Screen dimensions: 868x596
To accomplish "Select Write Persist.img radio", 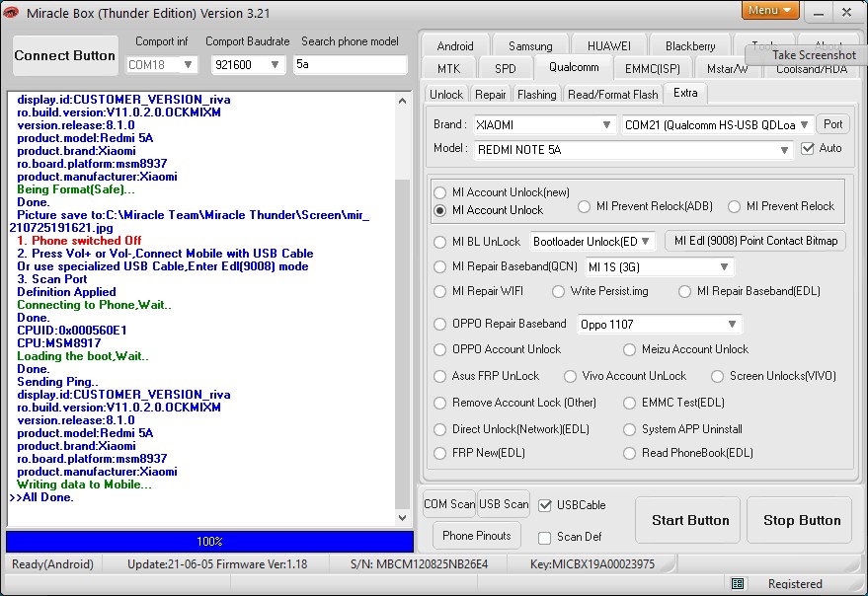I will 558,291.
